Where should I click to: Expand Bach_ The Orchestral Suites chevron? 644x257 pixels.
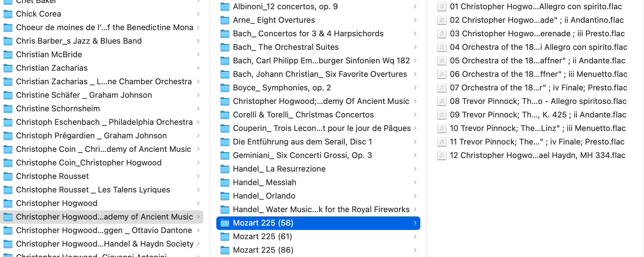click(x=415, y=47)
